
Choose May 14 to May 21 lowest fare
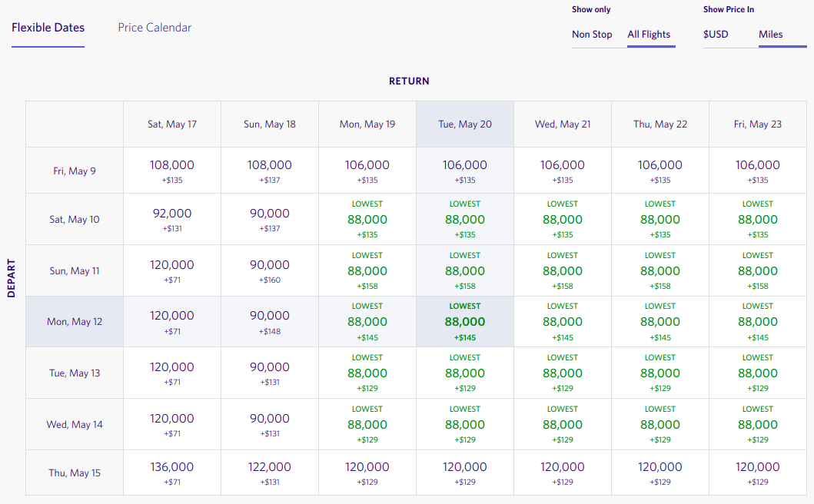pyautogui.click(x=562, y=424)
